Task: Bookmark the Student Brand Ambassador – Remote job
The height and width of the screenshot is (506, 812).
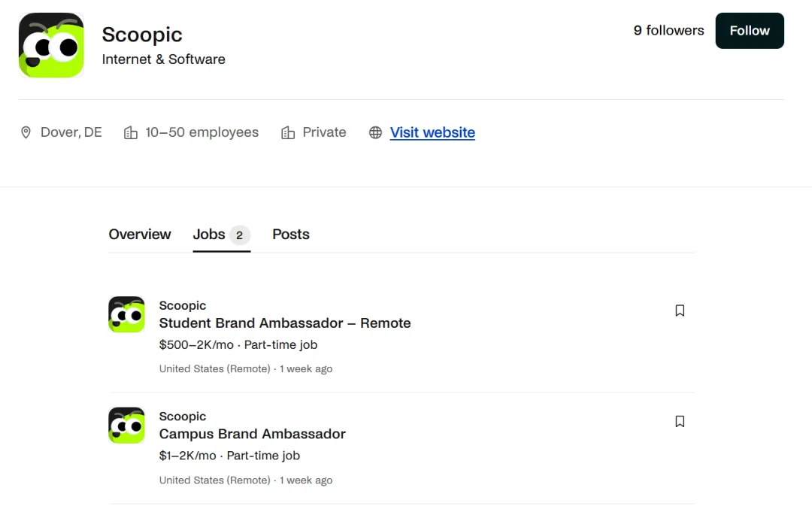Action: (x=680, y=311)
